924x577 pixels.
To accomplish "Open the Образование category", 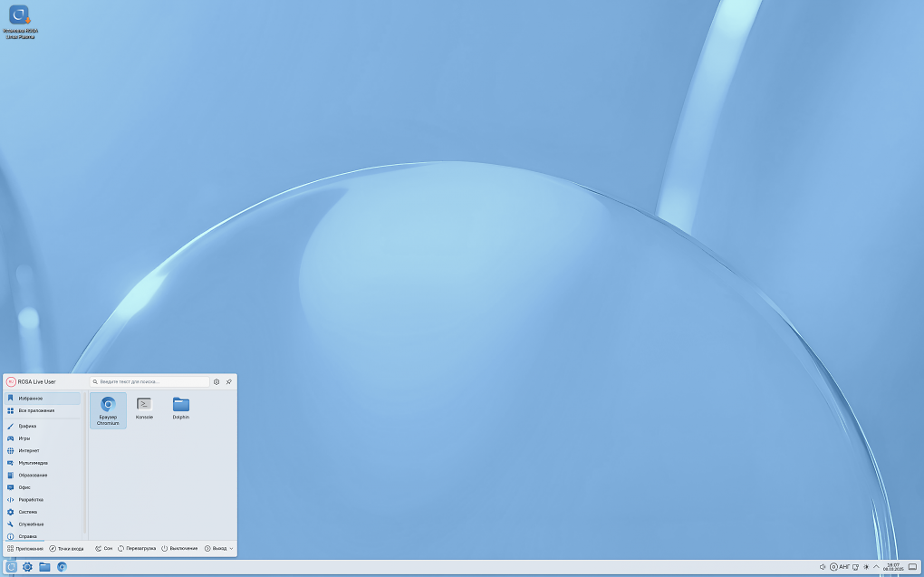I will 43,475.
